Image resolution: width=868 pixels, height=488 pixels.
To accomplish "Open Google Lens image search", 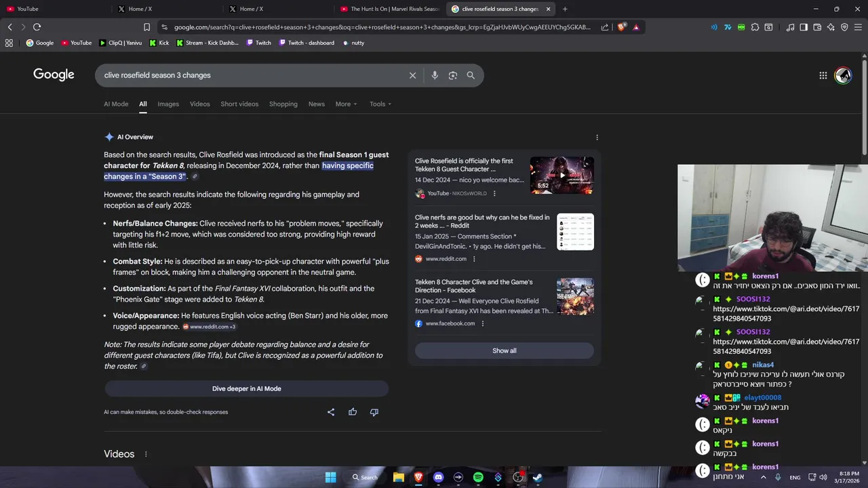I will pyautogui.click(x=453, y=75).
